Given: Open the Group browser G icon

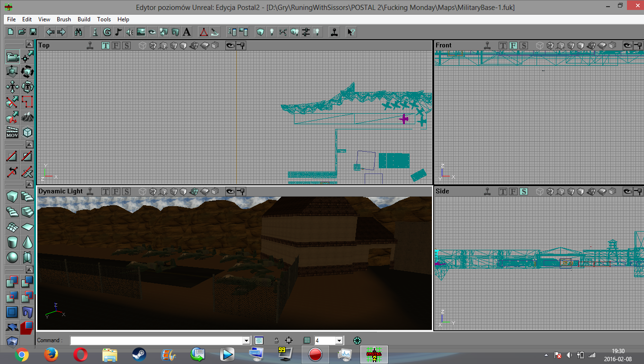Looking at the screenshot, I should 107,32.
